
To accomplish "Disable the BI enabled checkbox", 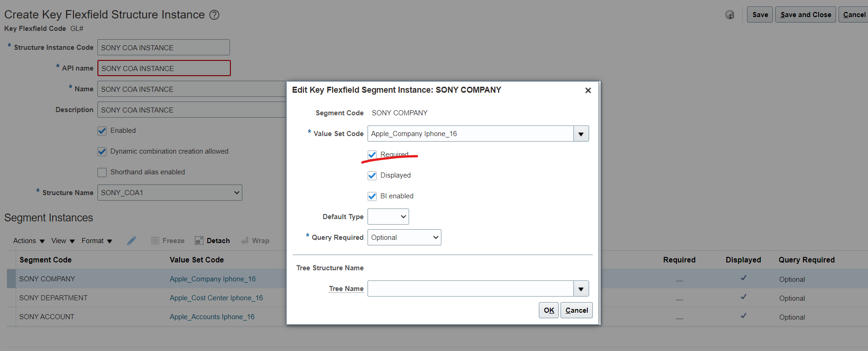I will (372, 196).
